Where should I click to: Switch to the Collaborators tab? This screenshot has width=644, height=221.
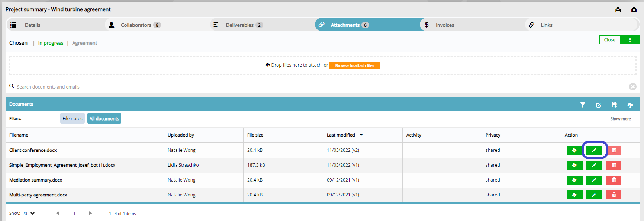[136, 25]
